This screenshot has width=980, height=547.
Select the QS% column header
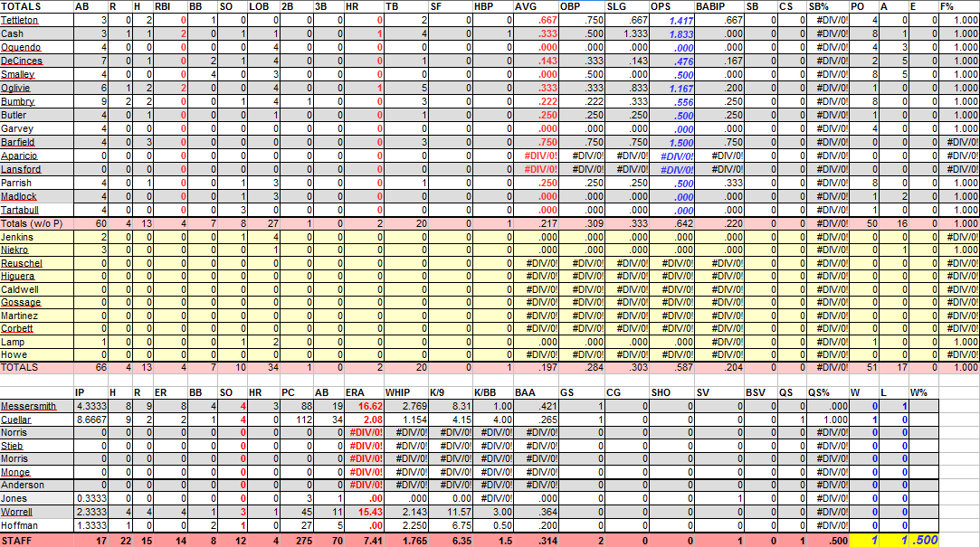827,392
